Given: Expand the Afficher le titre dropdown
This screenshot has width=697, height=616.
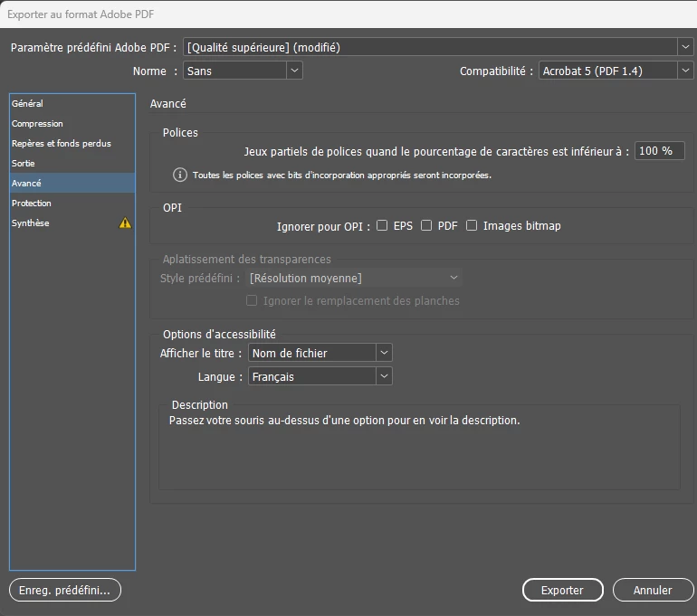Looking at the screenshot, I should pyautogui.click(x=320, y=353).
